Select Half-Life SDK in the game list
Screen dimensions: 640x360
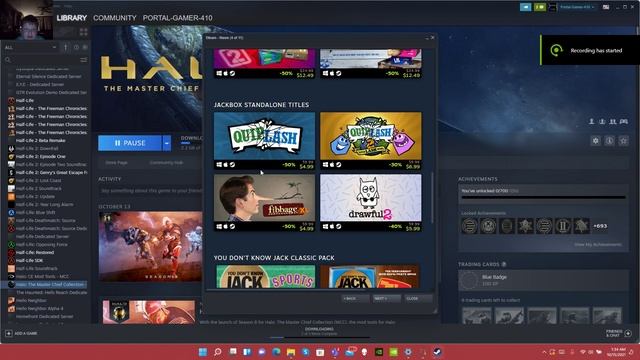pos(29,260)
